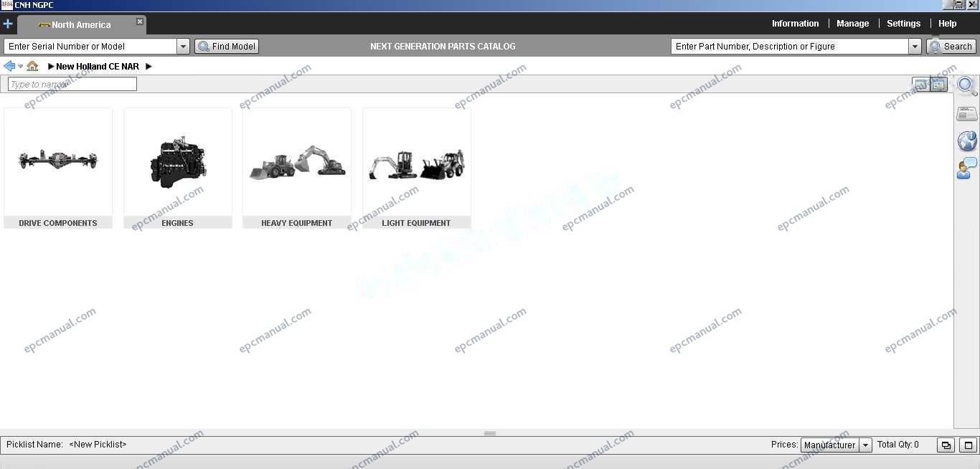Switch to thumbnail view icon
The height and width of the screenshot is (469, 980).
point(939,85)
